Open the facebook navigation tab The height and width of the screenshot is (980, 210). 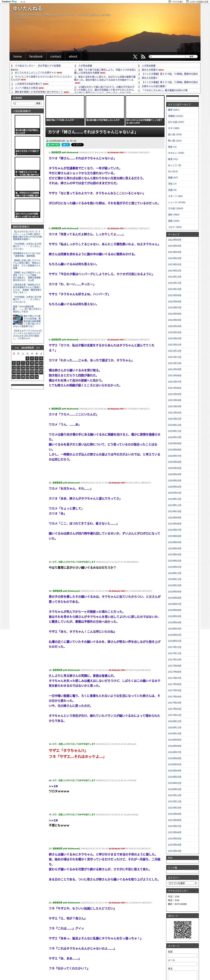[36, 56]
